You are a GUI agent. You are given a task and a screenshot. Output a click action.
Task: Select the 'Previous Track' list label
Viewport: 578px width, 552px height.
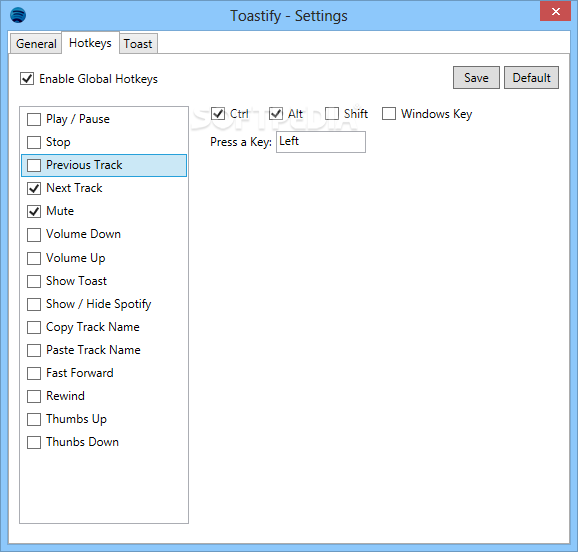tap(84, 165)
